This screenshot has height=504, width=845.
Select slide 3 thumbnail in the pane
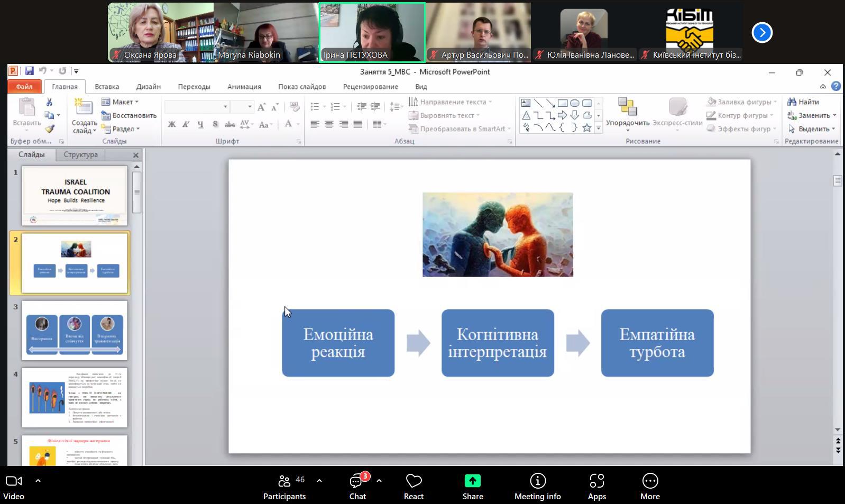pos(75,330)
